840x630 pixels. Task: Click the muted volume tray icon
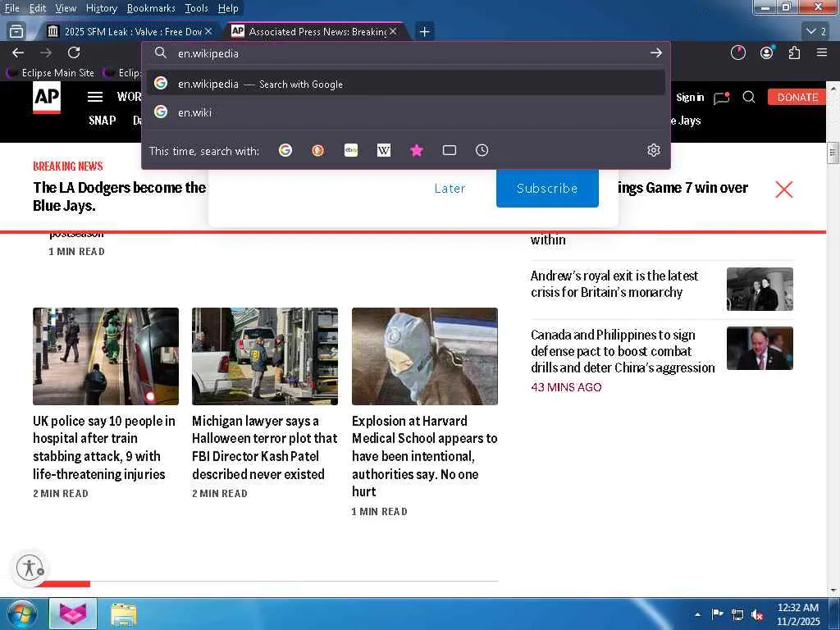coord(757,614)
